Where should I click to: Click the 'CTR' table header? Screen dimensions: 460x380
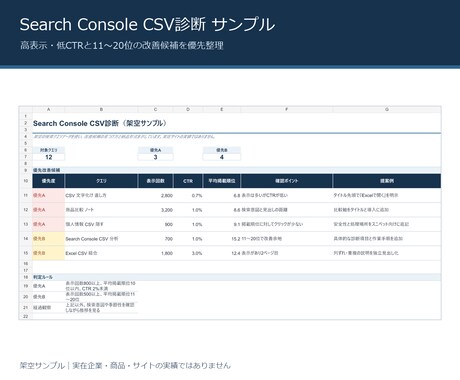(188, 181)
